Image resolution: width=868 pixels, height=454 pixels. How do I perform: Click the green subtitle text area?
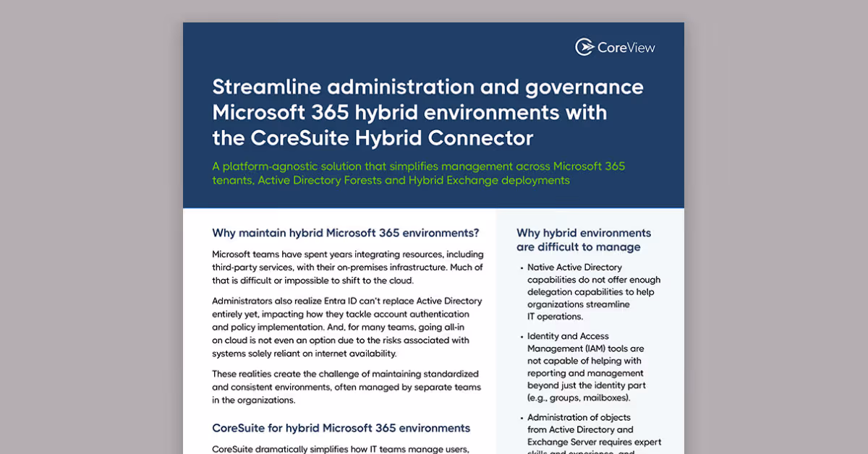[418, 173]
